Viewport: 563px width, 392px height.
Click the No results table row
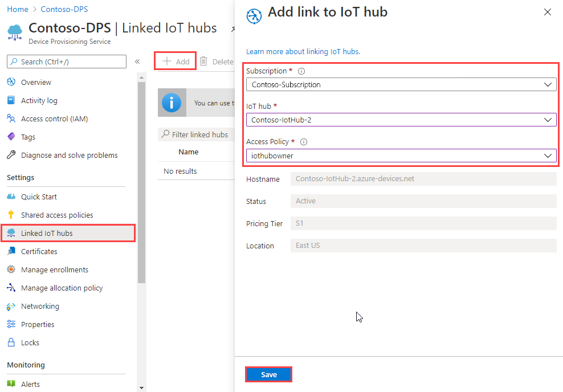coord(197,171)
